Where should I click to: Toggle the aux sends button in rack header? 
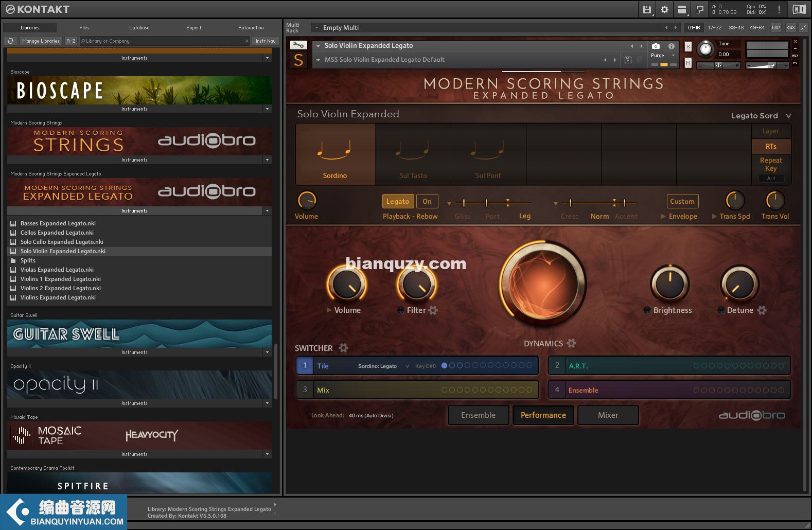click(791, 27)
